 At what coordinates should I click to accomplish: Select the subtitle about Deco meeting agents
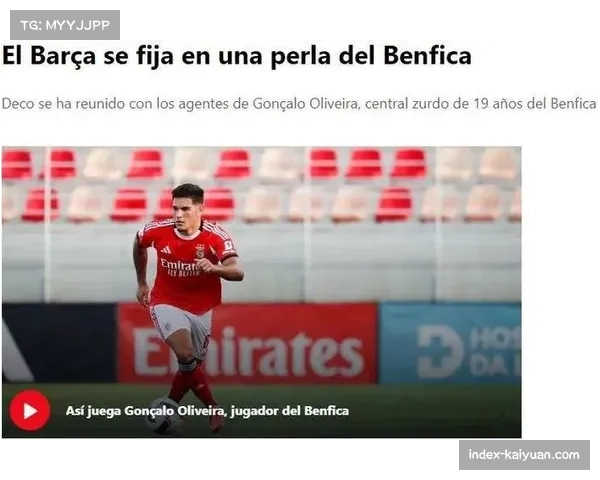point(299,103)
